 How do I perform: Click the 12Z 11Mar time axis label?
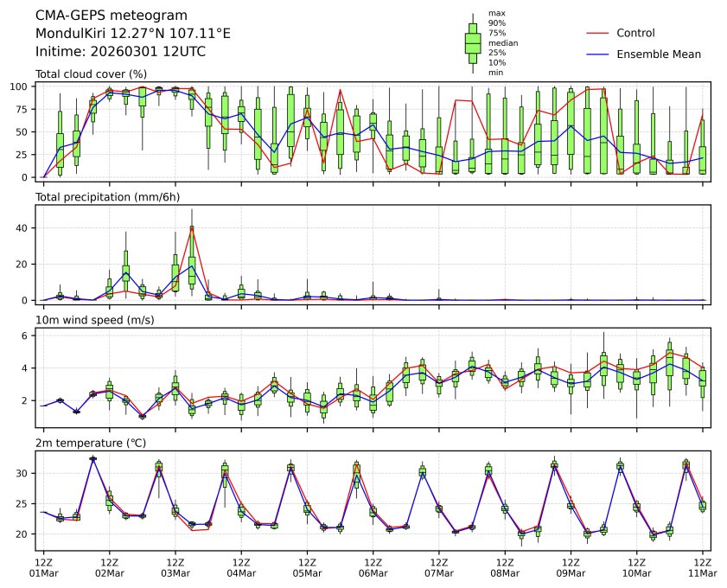(x=701, y=566)
